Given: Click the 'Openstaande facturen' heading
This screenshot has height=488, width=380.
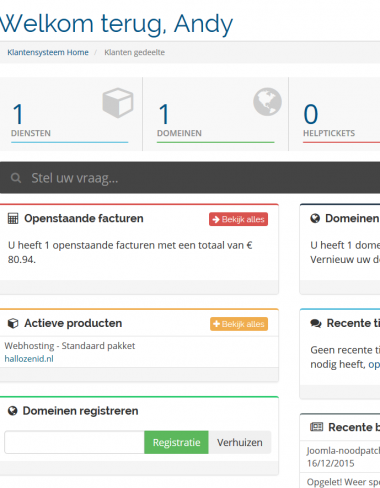Looking at the screenshot, I should coord(84,219).
